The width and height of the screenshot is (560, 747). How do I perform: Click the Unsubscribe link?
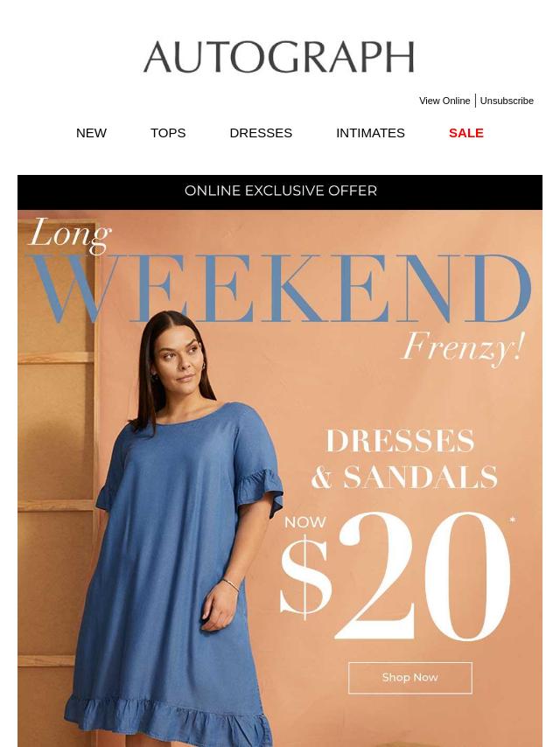[507, 101]
